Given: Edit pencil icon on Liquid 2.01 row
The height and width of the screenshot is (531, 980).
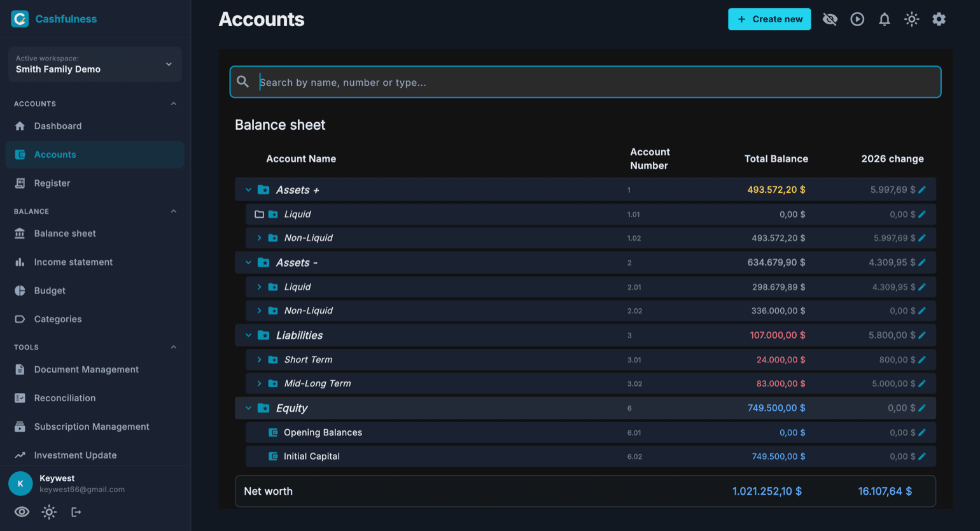Looking at the screenshot, I should [922, 287].
